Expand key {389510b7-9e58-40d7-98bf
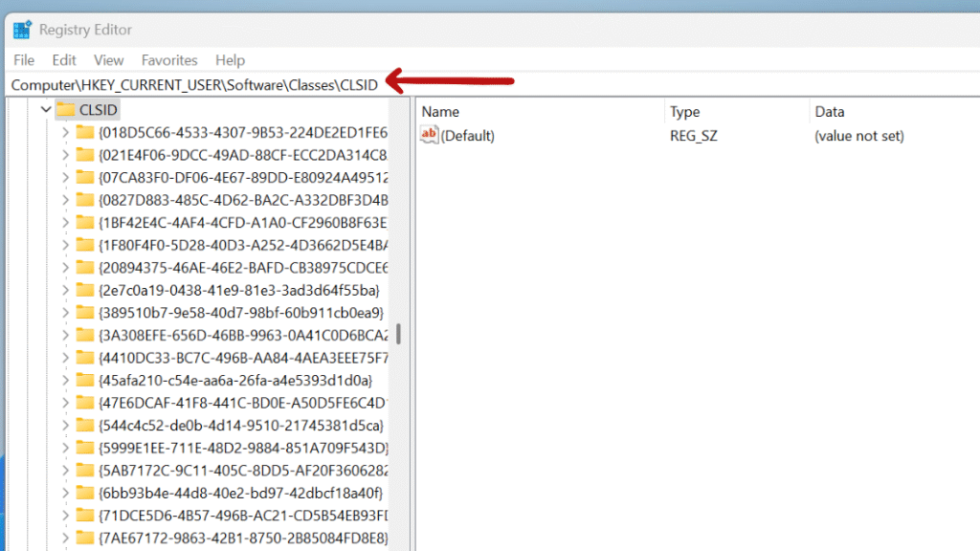The image size is (980, 551). click(x=65, y=313)
